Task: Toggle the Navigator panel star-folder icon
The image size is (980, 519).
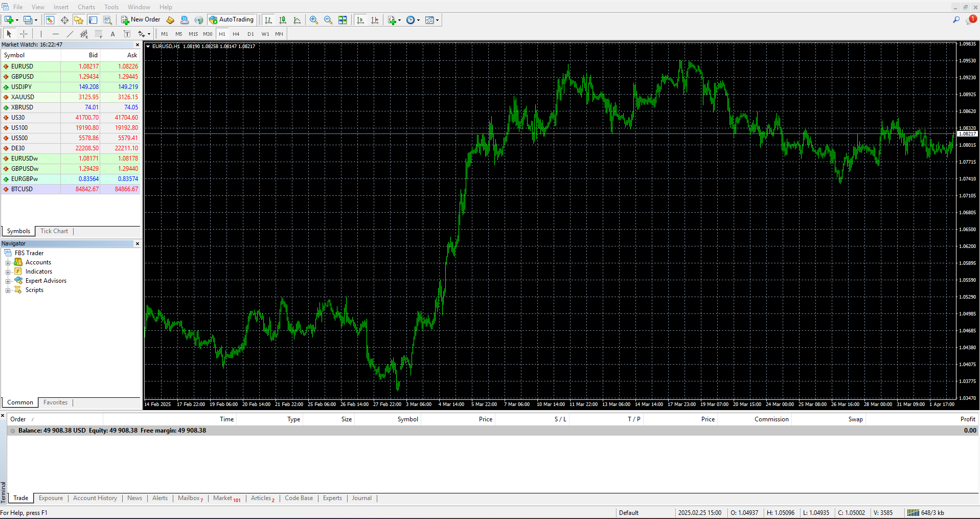Action: [79, 20]
